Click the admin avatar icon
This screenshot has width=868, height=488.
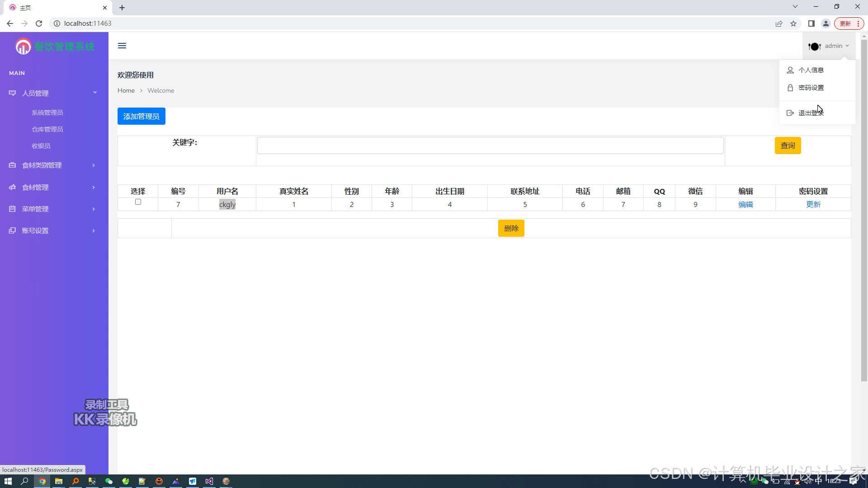[815, 46]
